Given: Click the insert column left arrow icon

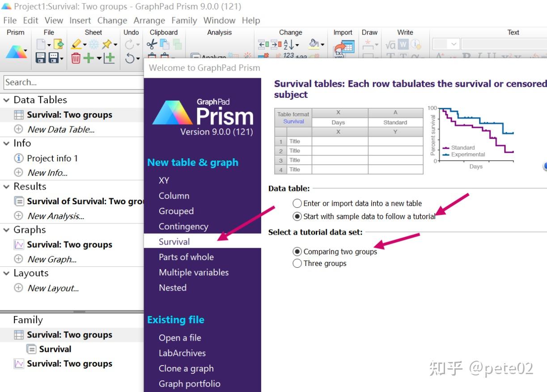Looking at the screenshot, I should point(264,44).
